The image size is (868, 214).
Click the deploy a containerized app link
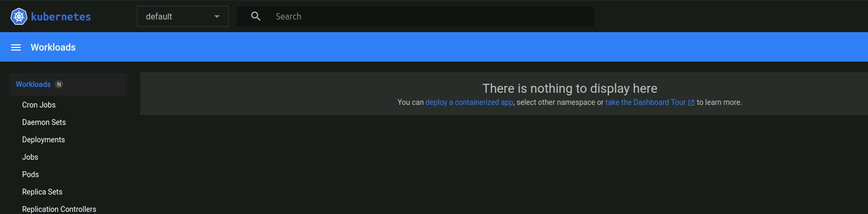[x=469, y=102]
